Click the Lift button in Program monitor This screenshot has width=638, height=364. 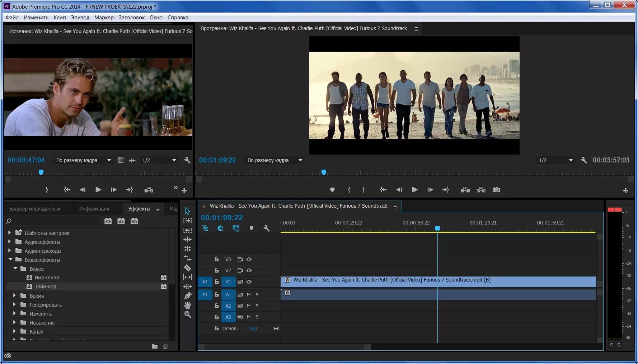[465, 190]
